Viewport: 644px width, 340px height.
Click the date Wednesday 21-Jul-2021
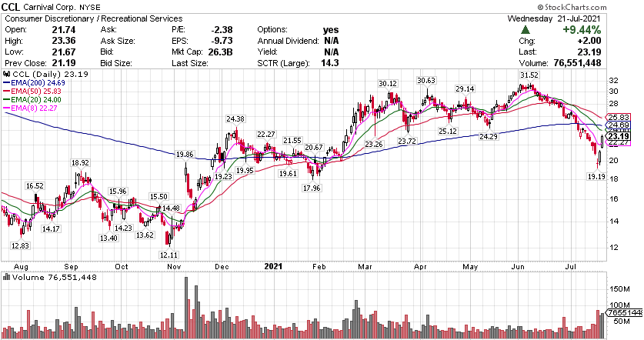554,19
